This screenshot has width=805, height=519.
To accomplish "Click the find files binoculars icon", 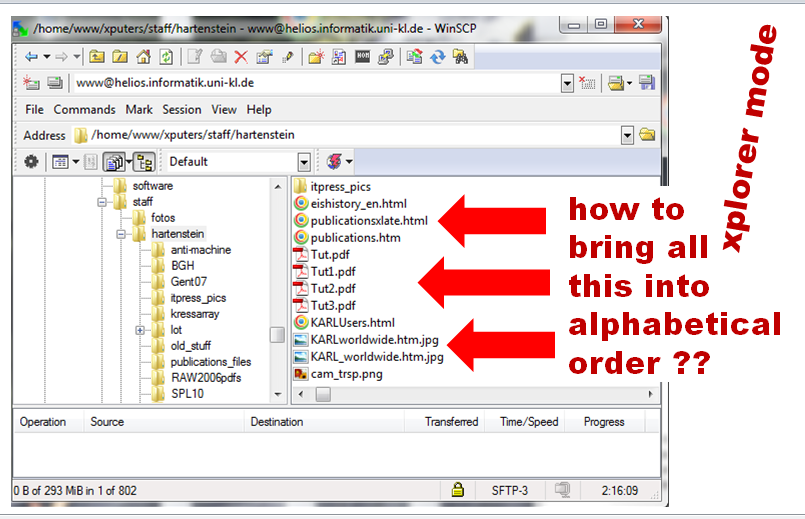I will [x=461, y=57].
